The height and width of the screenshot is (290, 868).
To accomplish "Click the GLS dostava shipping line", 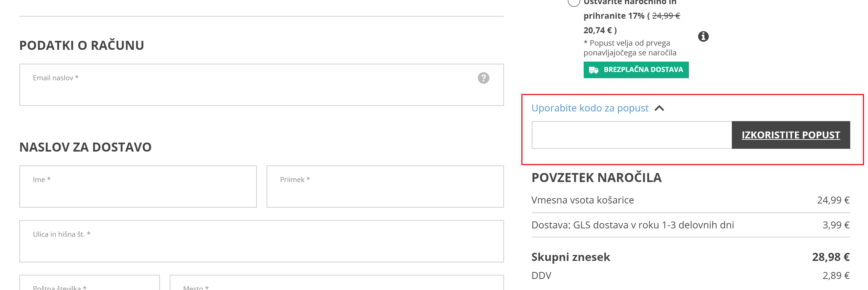I will tap(691, 225).
